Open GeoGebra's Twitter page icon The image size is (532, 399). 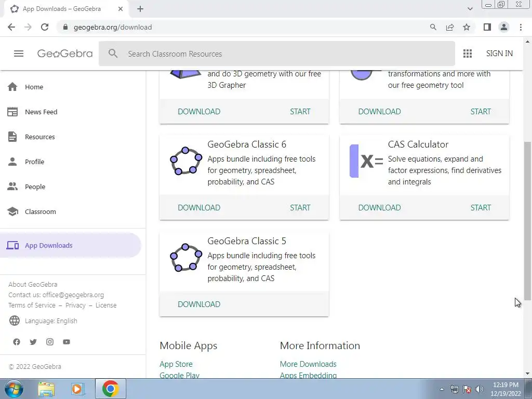pos(33,342)
